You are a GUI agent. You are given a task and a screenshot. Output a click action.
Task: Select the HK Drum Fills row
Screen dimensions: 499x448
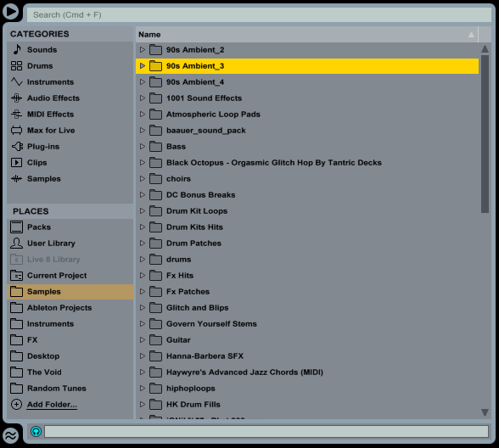pos(307,405)
